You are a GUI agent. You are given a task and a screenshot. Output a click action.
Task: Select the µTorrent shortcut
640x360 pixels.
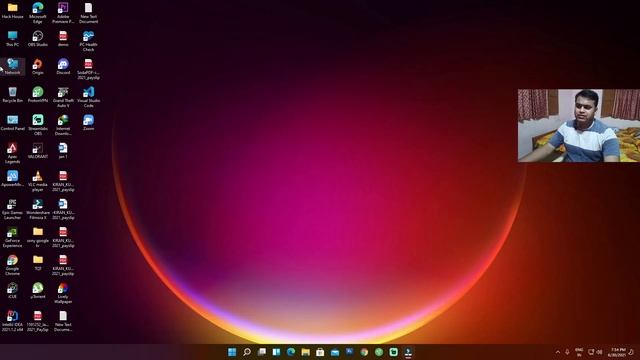pyautogui.click(x=38, y=291)
